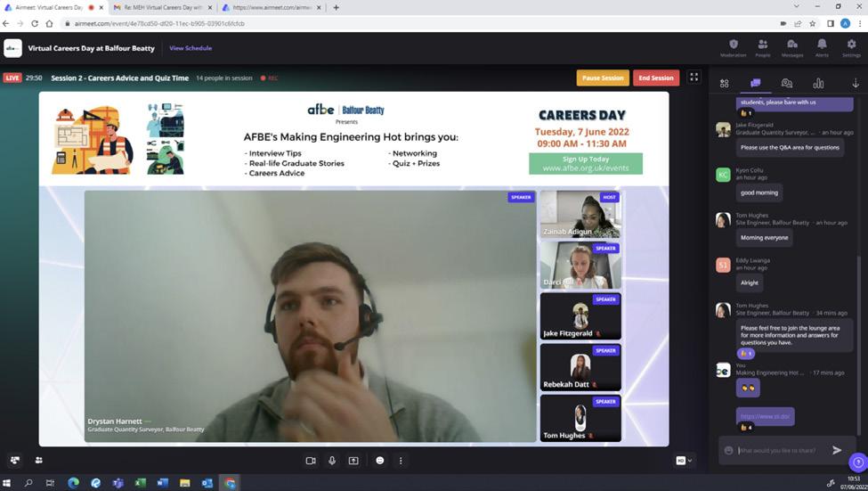Send the chat message

tap(837, 450)
